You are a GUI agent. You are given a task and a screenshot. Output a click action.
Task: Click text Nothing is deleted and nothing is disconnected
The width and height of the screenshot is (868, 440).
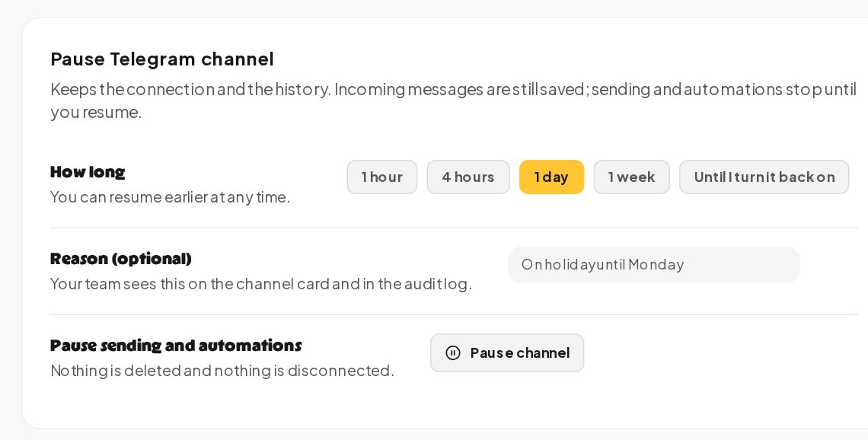(222, 370)
